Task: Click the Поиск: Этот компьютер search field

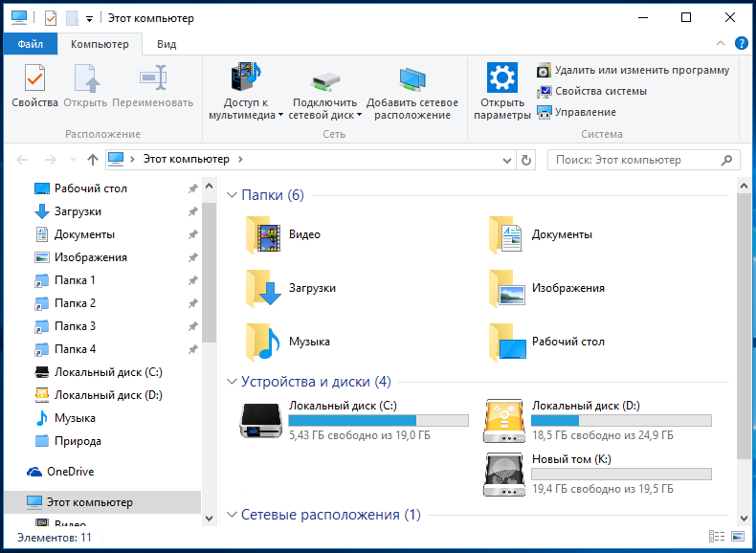Action: click(x=643, y=160)
